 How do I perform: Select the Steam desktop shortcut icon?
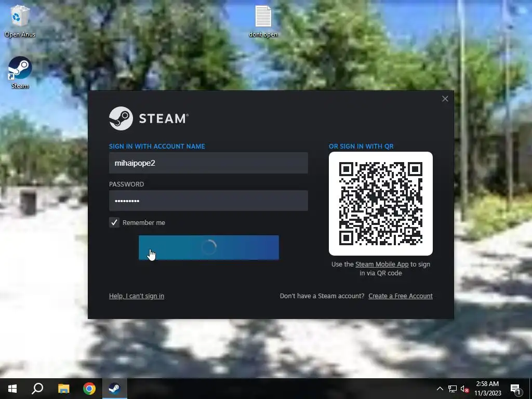pos(20,72)
